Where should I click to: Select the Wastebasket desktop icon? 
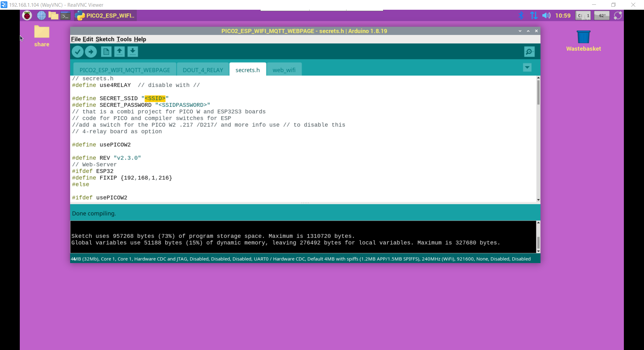point(584,41)
